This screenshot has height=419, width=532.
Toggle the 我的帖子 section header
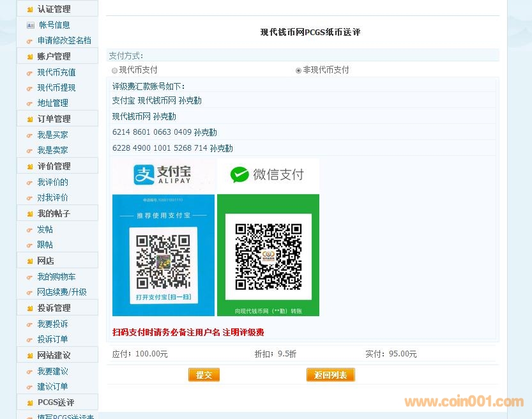54,213
